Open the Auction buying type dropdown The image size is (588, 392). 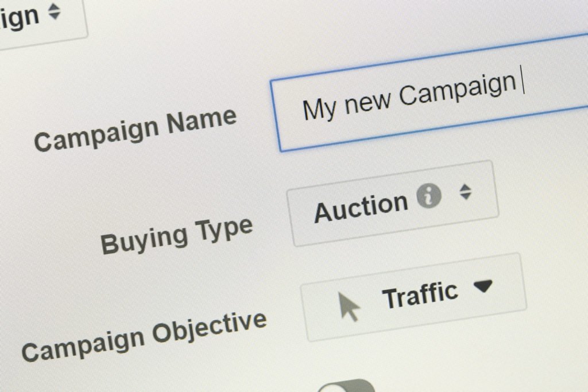[x=393, y=203]
